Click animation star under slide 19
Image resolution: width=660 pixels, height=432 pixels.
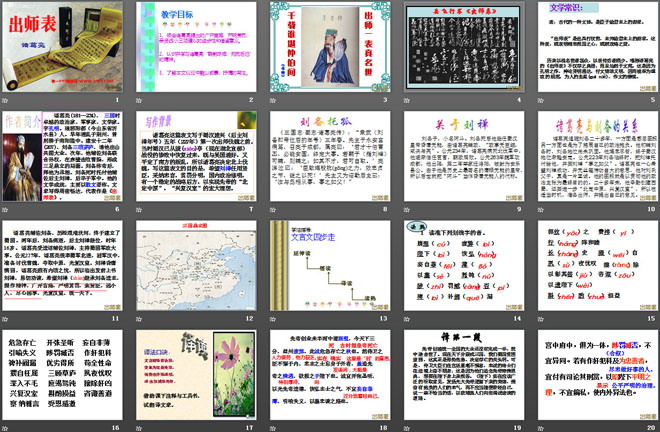point(407,428)
